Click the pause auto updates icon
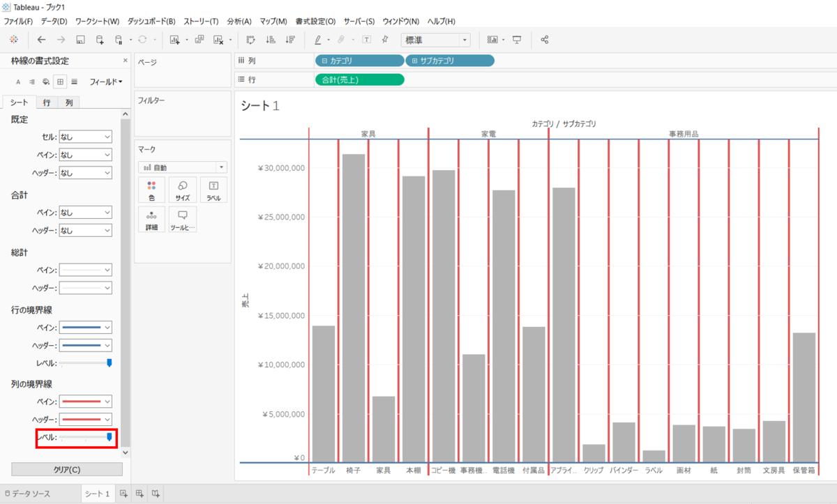The height and width of the screenshot is (504, 837). (119, 40)
